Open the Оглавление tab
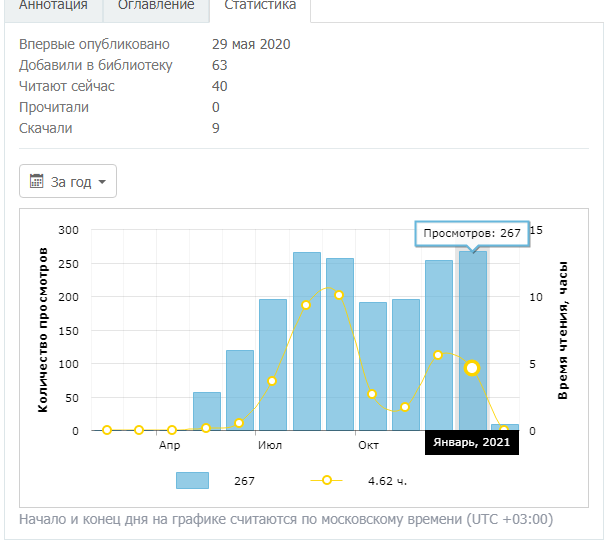 (156, 6)
